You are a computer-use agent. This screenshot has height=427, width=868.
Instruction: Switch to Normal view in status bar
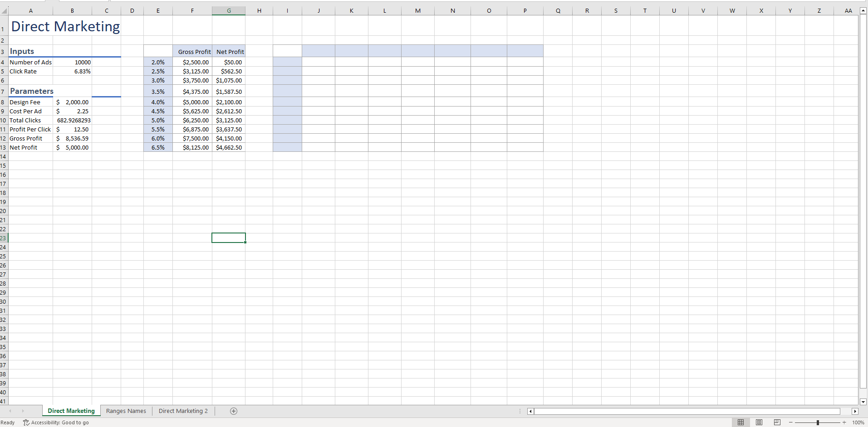(740, 422)
